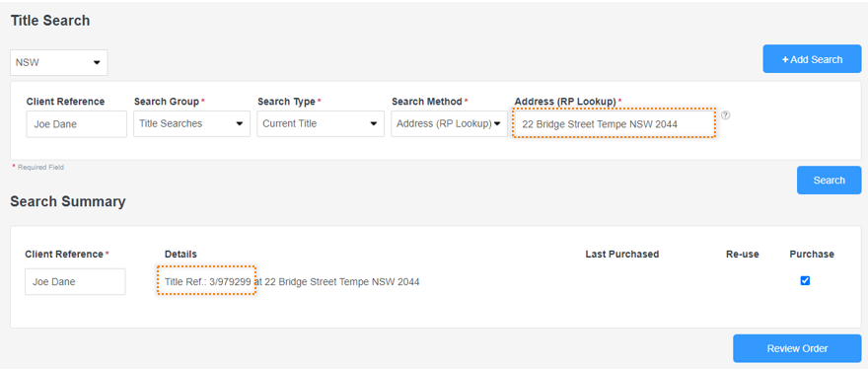Viewport: 868px width, 370px height.
Task: Click the Client Reference field in Search Summary
Action: coord(75,281)
